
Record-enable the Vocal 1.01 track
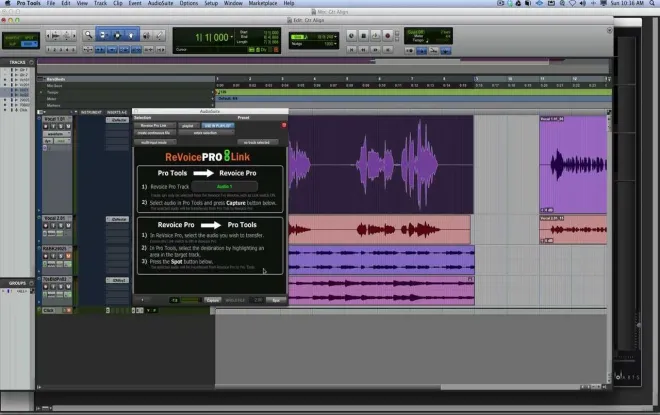[46, 126]
